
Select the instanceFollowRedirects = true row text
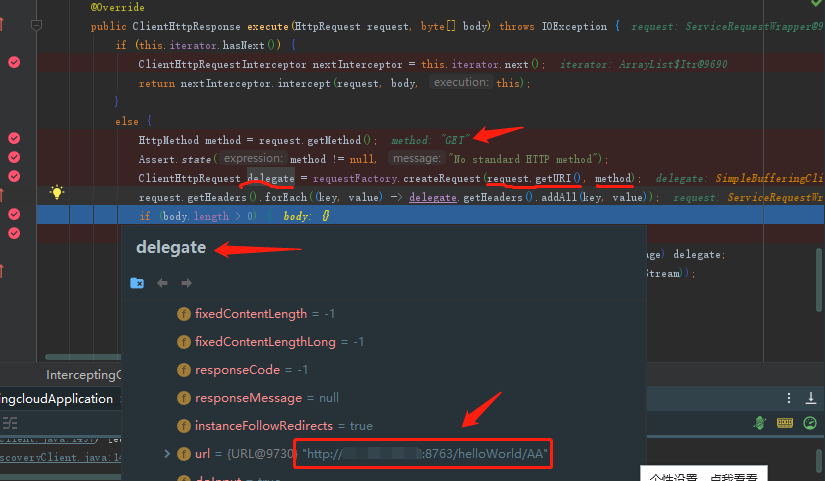284,425
